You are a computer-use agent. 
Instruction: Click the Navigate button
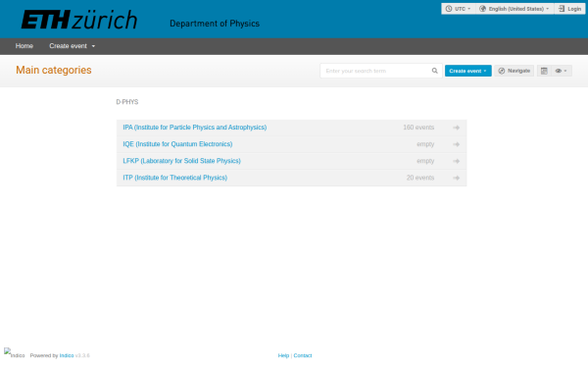coord(514,71)
